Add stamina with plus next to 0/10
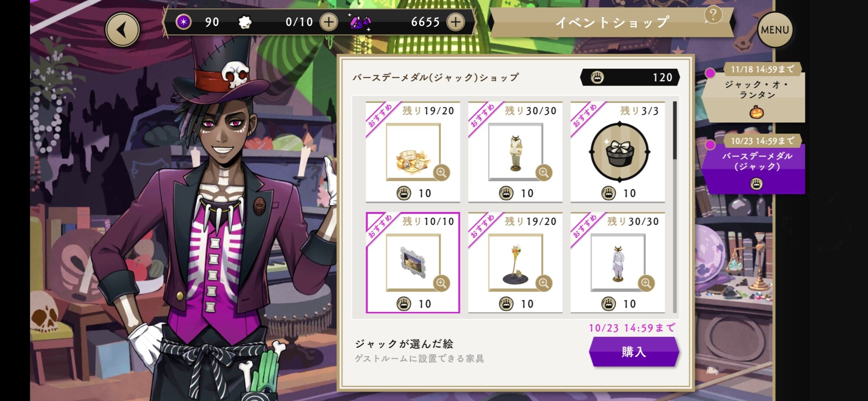This screenshot has height=401, width=868. pos(329,22)
